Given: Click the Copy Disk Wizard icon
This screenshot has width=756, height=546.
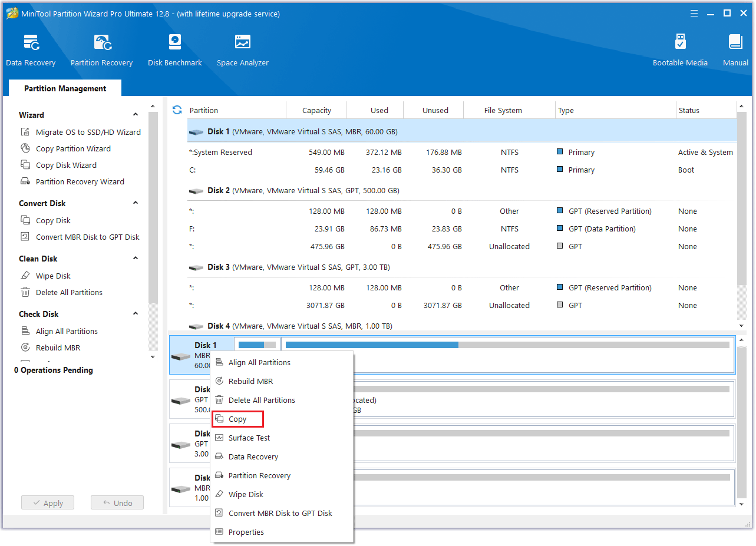Looking at the screenshot, I should click(25, 165).
